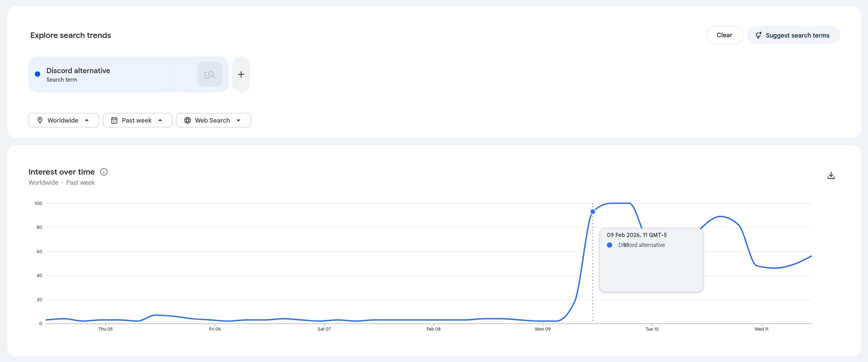Click the Suggest search terms text
Viewport: 868px width, 362px height.
pos(797,35)
